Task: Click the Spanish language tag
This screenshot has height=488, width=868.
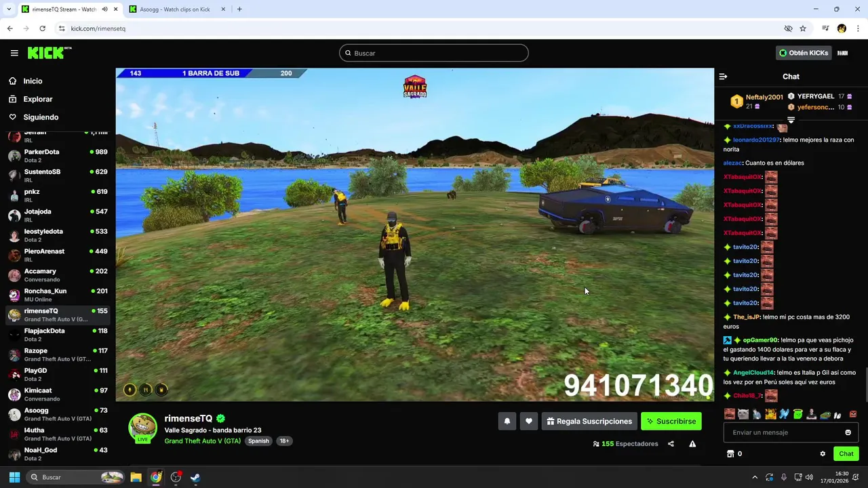Action: [x=258, y=441]
